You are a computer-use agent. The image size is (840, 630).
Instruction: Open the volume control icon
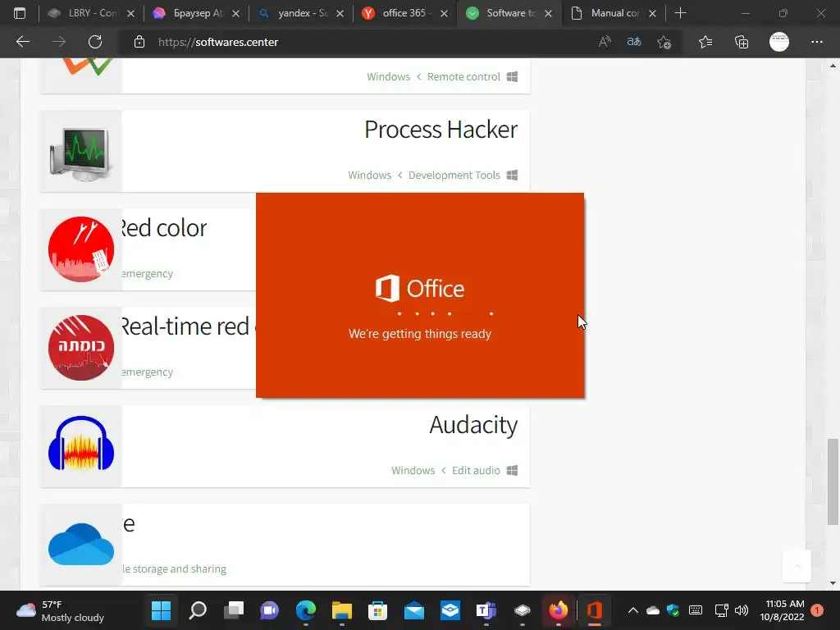point(742,610)
